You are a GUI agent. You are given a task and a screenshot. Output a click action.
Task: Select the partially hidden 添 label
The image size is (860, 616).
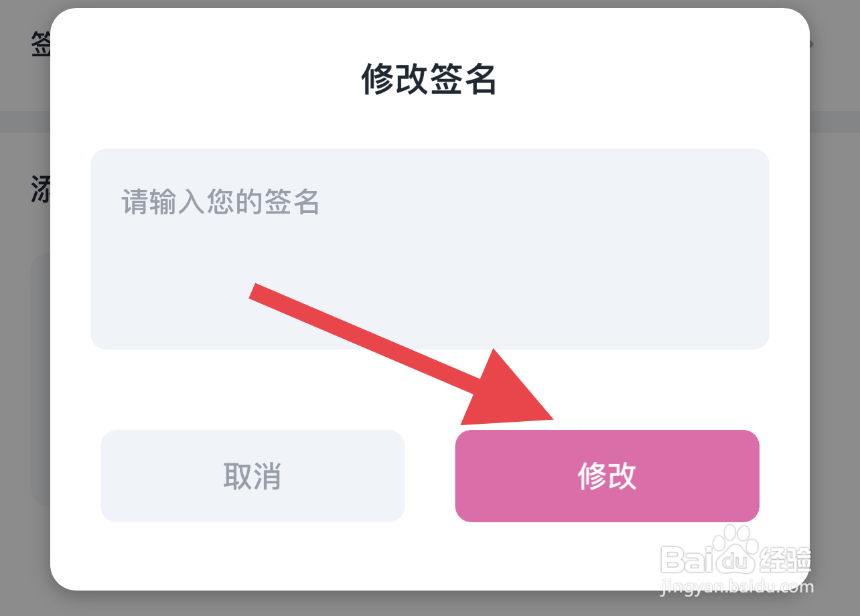[40, 189]
